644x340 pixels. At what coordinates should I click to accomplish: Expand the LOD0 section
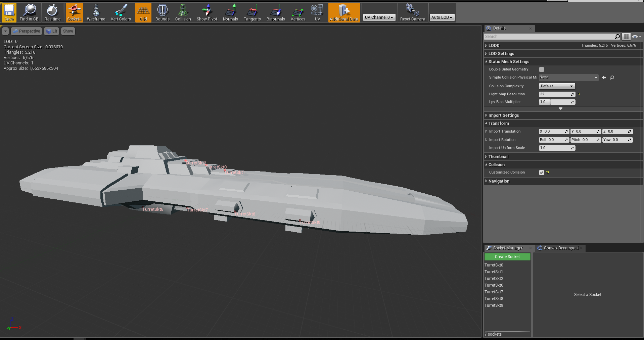pyautogui.click(x=486, y=45)
